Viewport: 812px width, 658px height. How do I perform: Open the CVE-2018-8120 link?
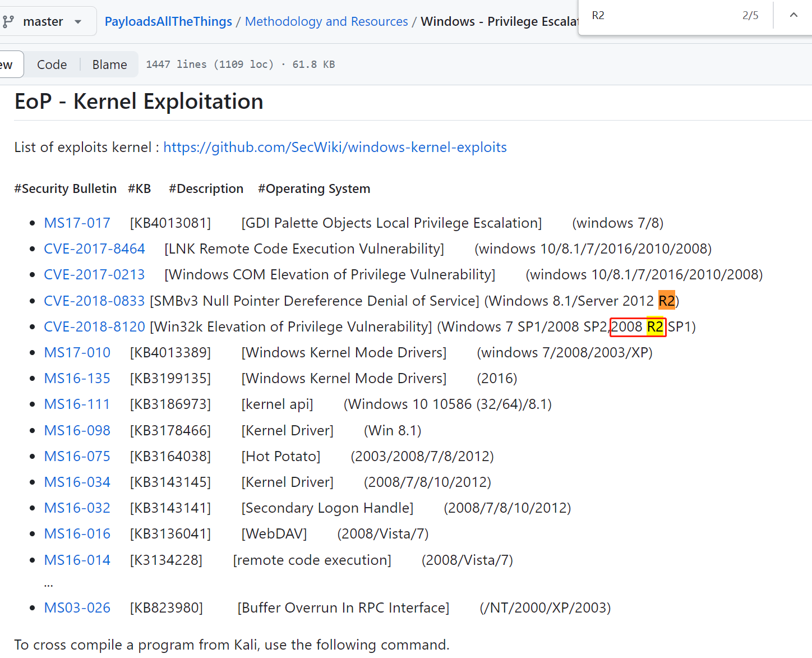(x=94, y=326)
